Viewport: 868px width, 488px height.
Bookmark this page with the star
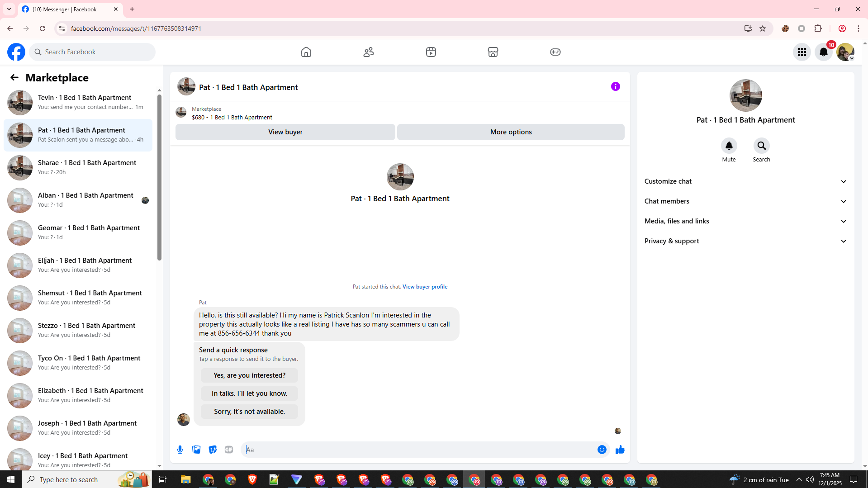pyautogui.click(x=763, y=28)
